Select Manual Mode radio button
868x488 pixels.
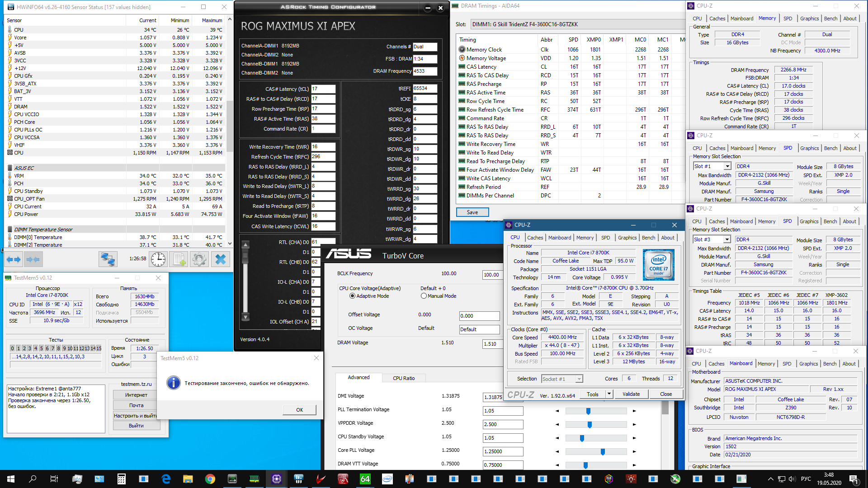(424, 296)
